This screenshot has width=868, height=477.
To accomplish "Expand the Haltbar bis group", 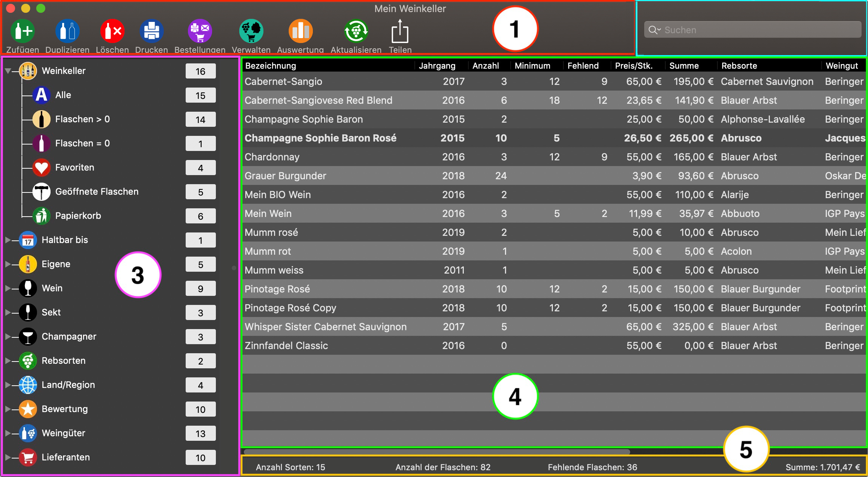I will click(x=8, y=240).
